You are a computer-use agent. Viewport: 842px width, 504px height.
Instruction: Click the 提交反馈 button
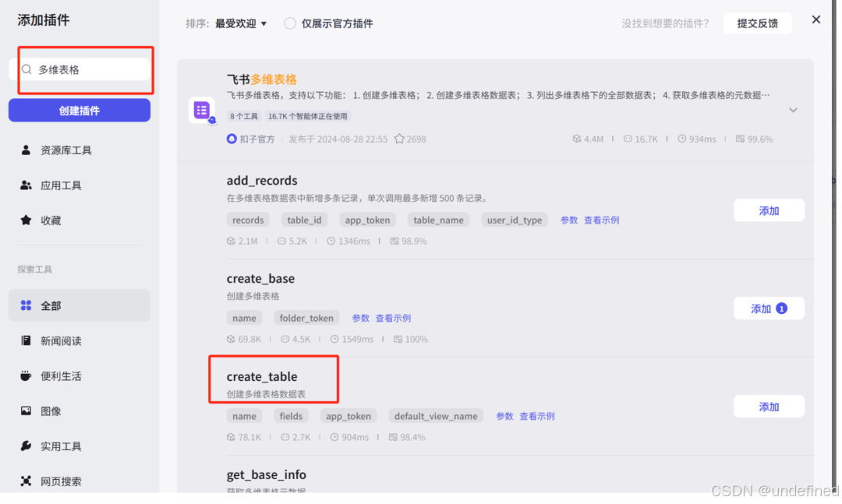pyautogui.click(x=757, y=23)
